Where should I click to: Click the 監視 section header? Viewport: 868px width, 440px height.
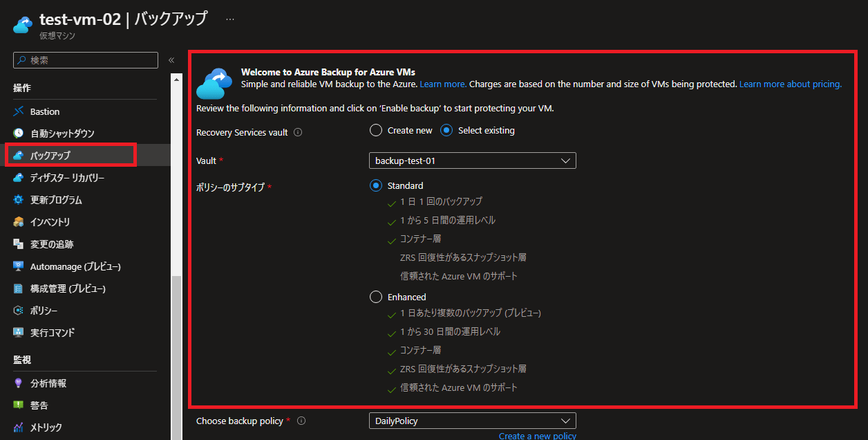coord(22,360)
